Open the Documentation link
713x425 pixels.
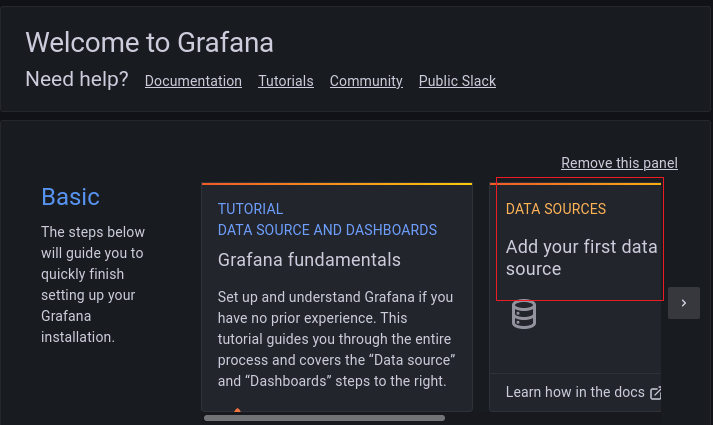[x=193, y=81]
